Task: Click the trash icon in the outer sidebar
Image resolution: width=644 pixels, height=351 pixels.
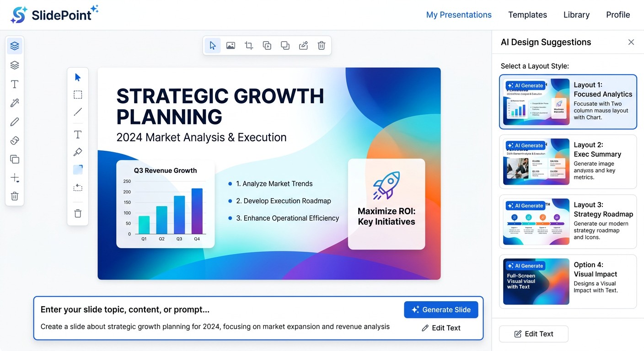Action: click(x=15, y=197)
